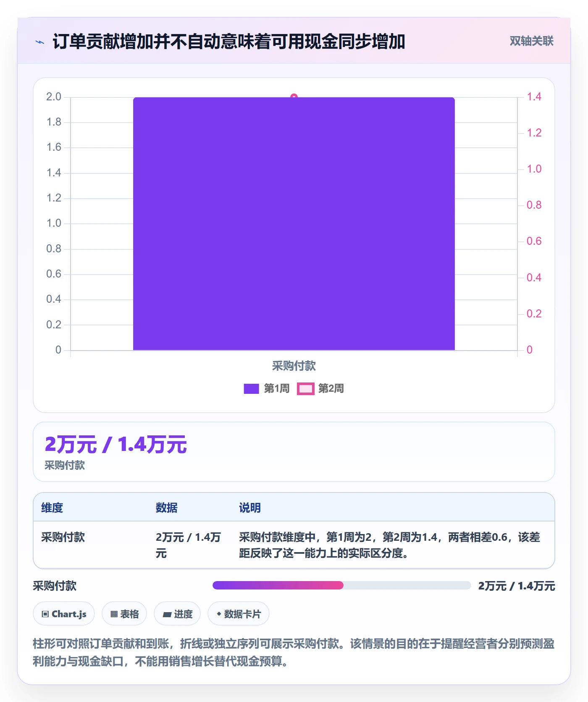Click the 采购付款 progress bar
The width and height of the screenshot is (588, 702).
(341, 585)
